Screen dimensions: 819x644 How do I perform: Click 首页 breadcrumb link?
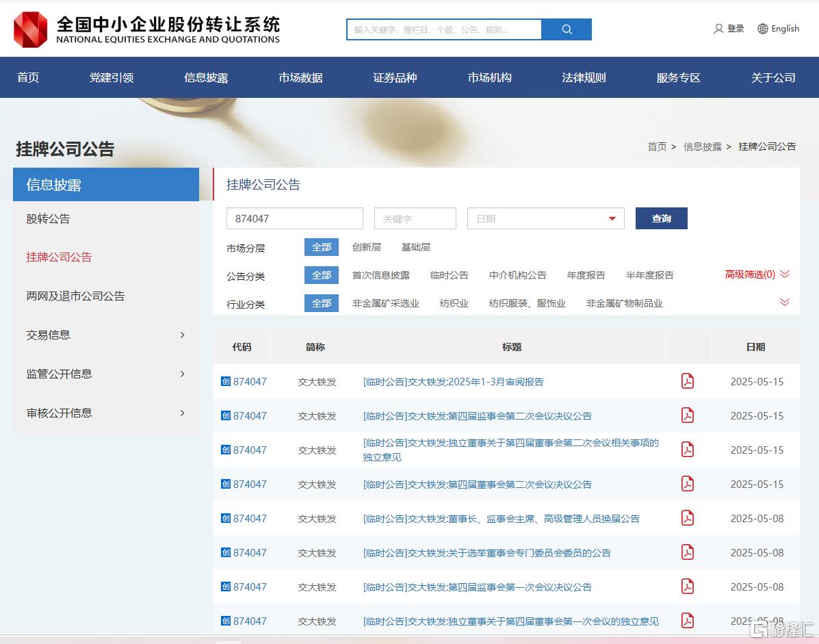point(657,146)
